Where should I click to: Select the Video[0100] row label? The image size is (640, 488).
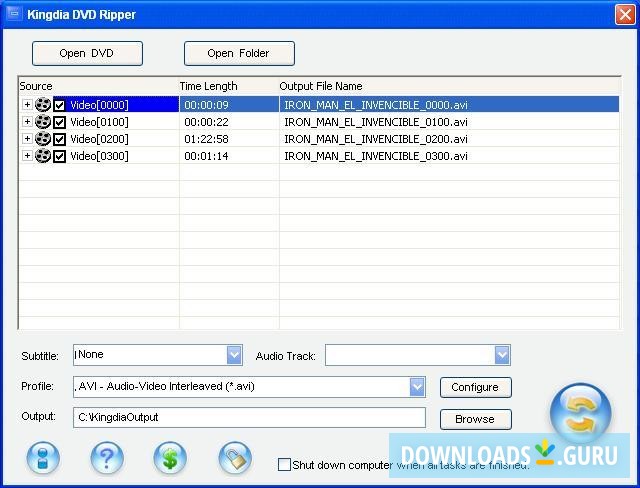pos(99,122)
